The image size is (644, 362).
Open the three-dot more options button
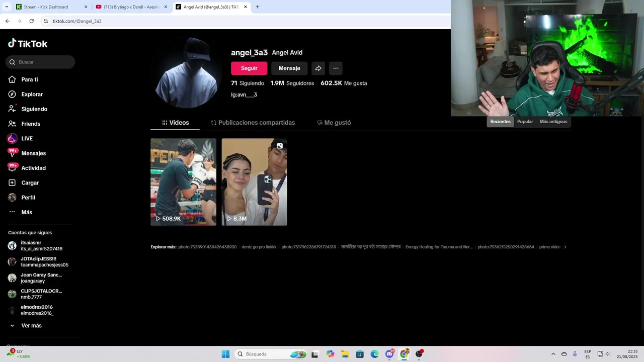(x=336, y=68)
